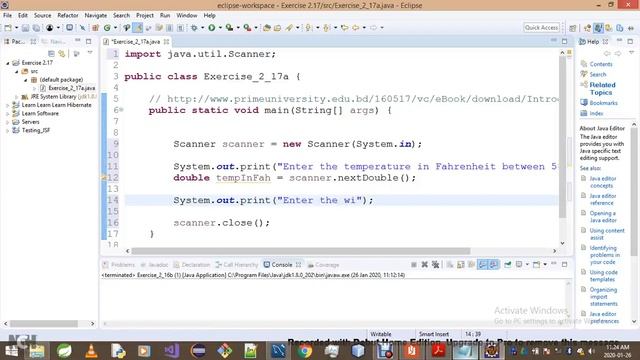Open External Tools dropdown arrow
Screen dimensions: 640x360
[x=256, y=28]
